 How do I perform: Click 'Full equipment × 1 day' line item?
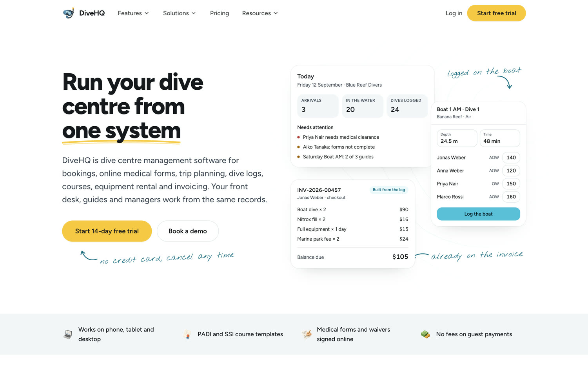click(353, 229)
